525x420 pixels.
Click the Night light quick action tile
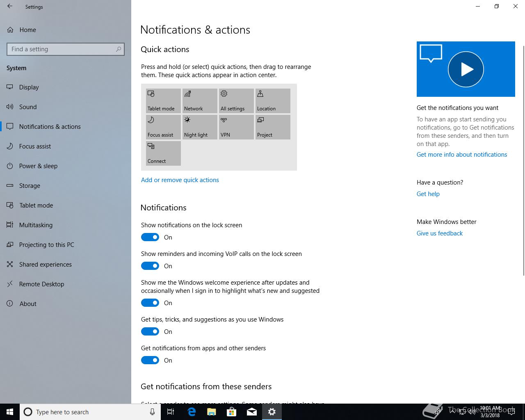200,127
